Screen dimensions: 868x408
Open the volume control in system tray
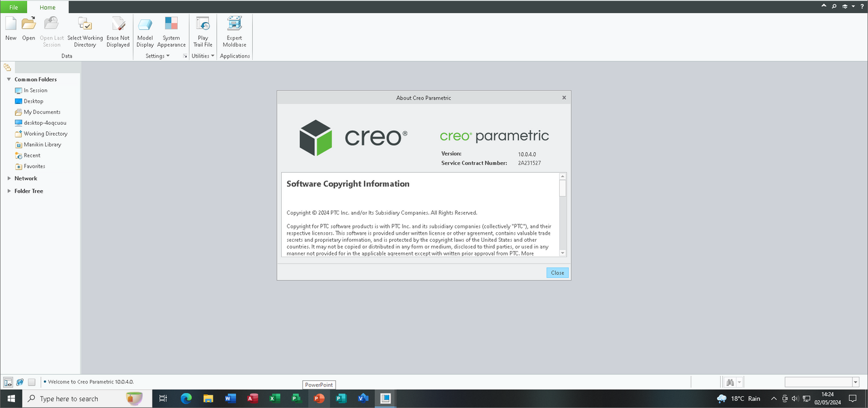(795, 398)
